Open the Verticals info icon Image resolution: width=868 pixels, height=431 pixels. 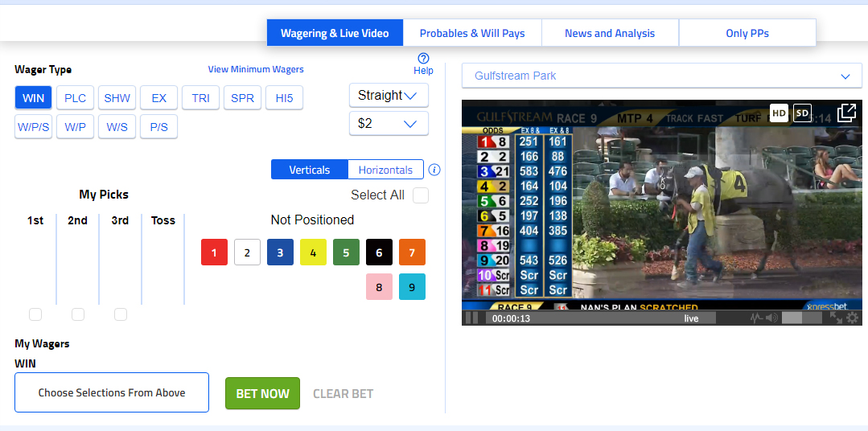click(434, 170)
